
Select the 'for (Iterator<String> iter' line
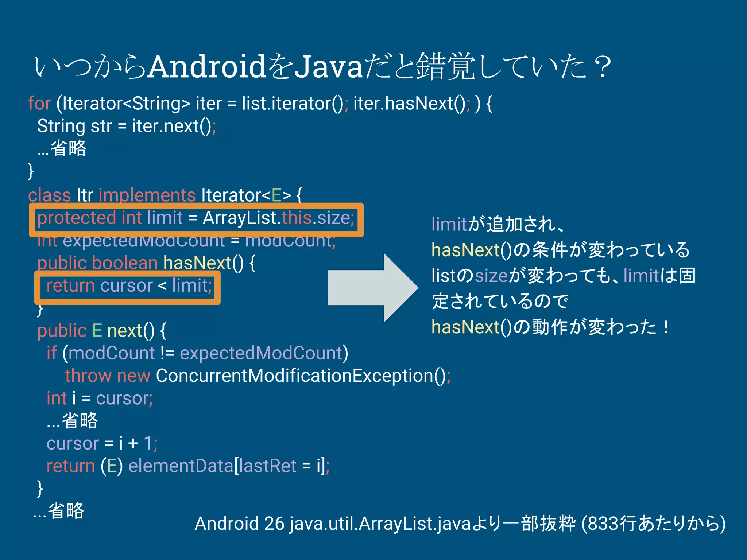point(260,104)
